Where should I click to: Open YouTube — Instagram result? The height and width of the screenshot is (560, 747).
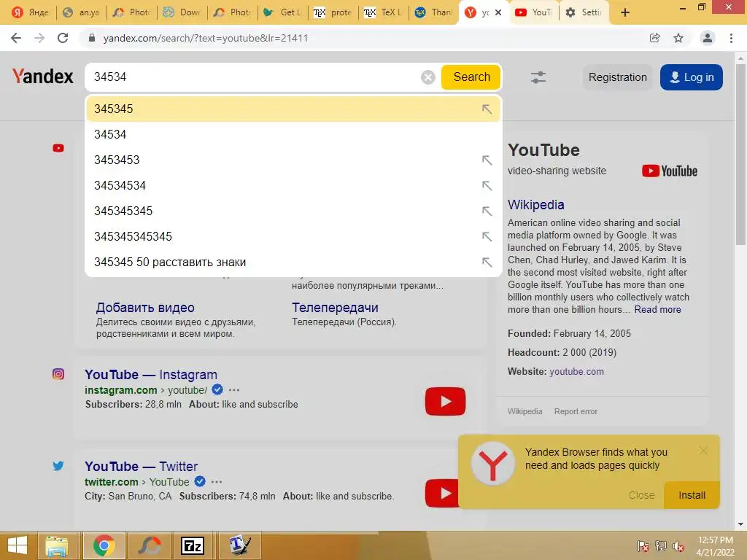[151, 375]
